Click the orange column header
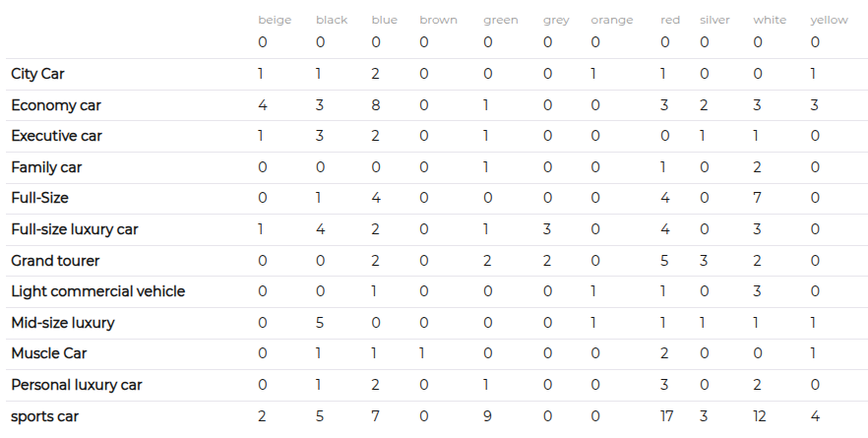The image size is (868, 438). pyautogui.click(x=612, y=20)
